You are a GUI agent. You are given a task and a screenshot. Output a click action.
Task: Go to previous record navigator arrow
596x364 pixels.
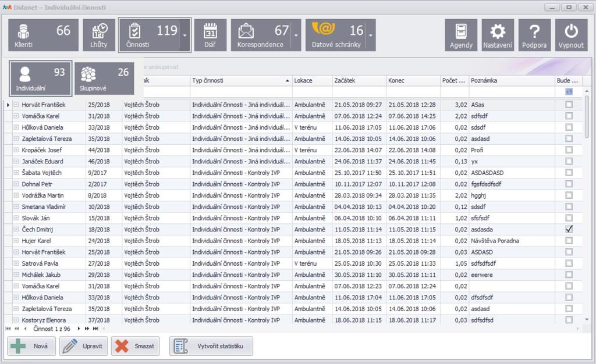pyautogui.click(x=25, y=329)
